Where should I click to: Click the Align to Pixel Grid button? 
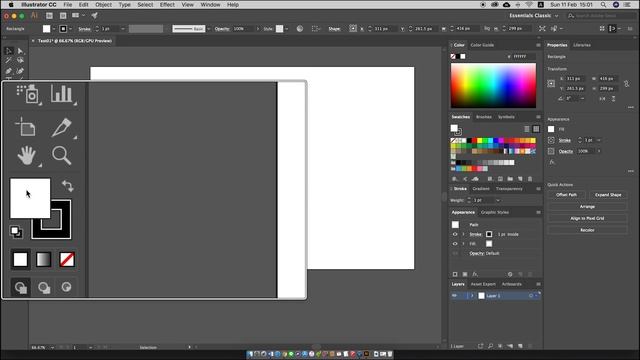(x=587, y=219)
